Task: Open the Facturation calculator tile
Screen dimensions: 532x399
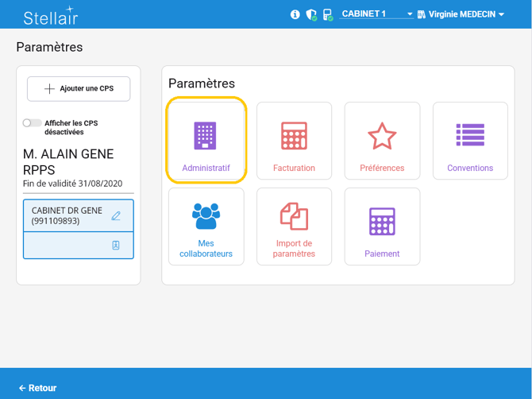Action: coord(294,141)
